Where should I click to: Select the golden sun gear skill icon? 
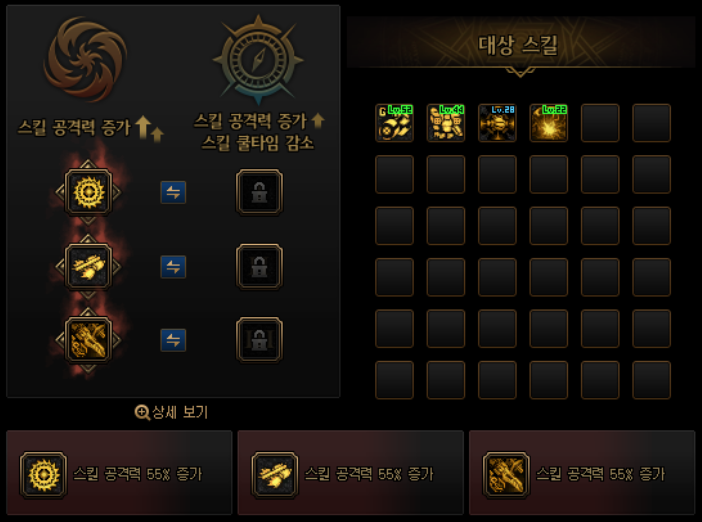88,193
